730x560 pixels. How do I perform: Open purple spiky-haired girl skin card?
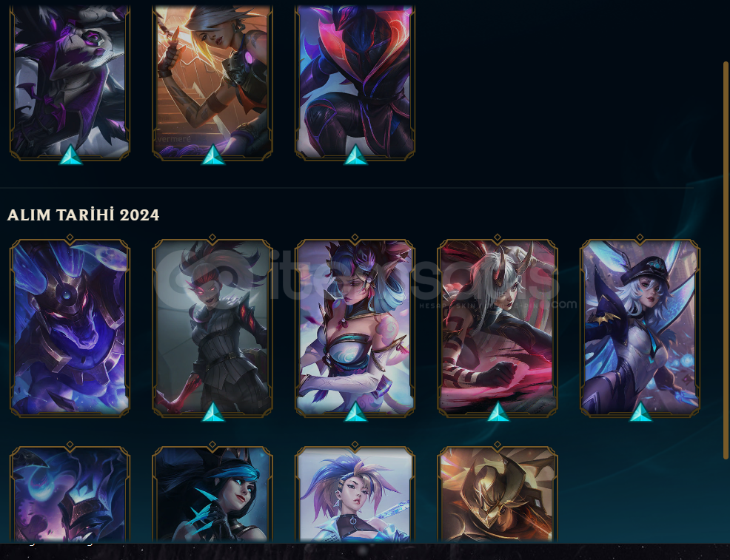(x=355, y=494)
